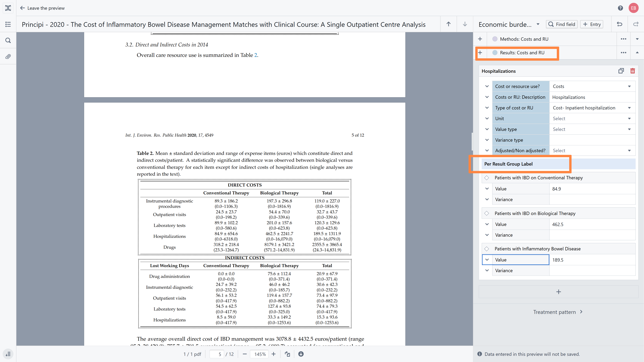644x362 pixels.
Task: Expand chevron beside Variance type field
Action: coord(487,140)
